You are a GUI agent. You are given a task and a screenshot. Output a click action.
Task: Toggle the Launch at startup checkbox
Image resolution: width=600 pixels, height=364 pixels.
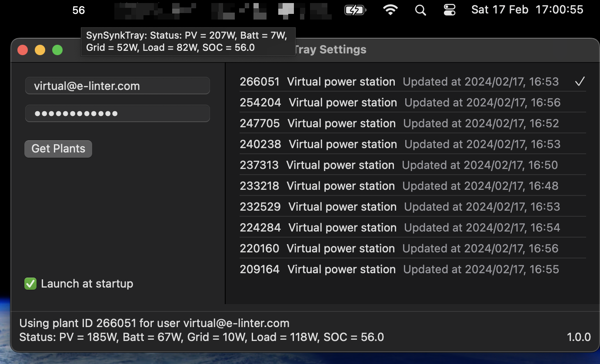pyautogui.click(x=30, y=284)
